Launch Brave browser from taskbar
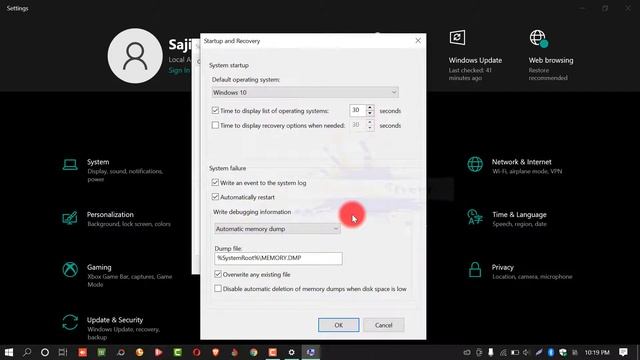The width and height of the screenshot is (640, 360). [x=216, y=352]
